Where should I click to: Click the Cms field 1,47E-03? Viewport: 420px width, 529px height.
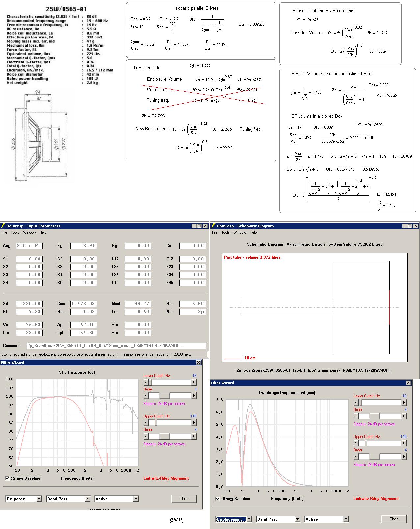(84, 304)
